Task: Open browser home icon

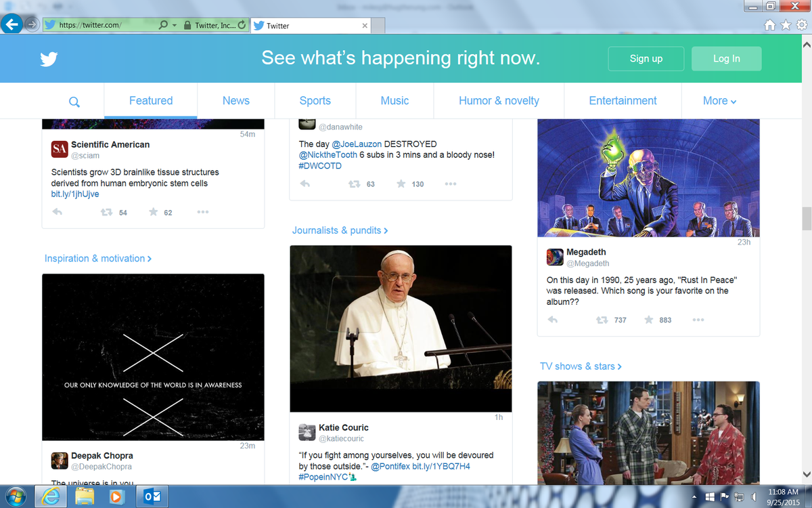Action: (769, 25)
